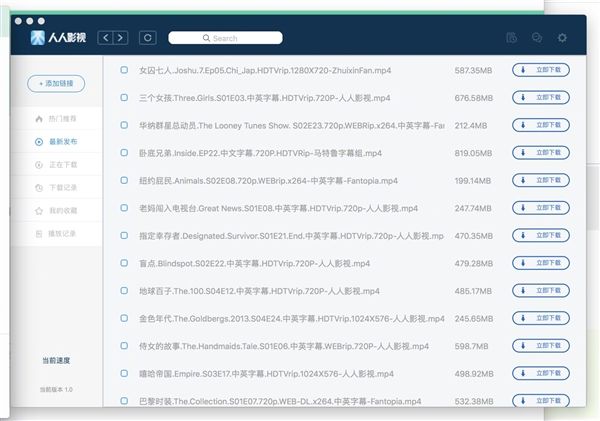Focus the Search input field

pos(225,38)
